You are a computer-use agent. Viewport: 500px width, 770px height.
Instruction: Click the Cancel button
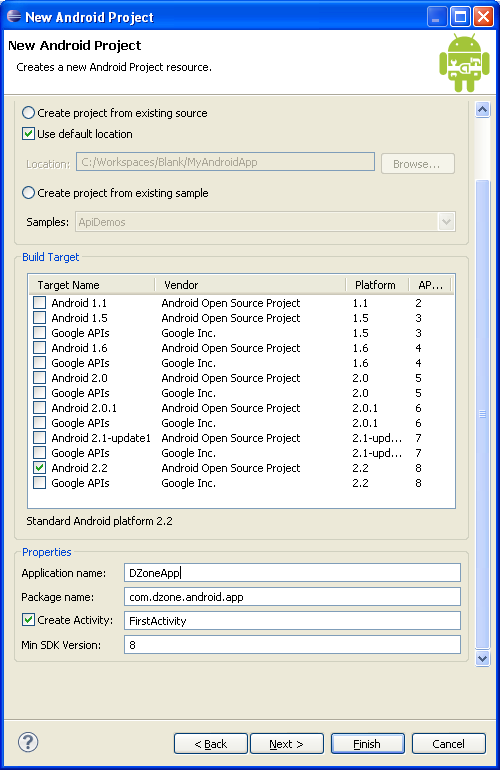pyautogui.click(x=448, y=743)
